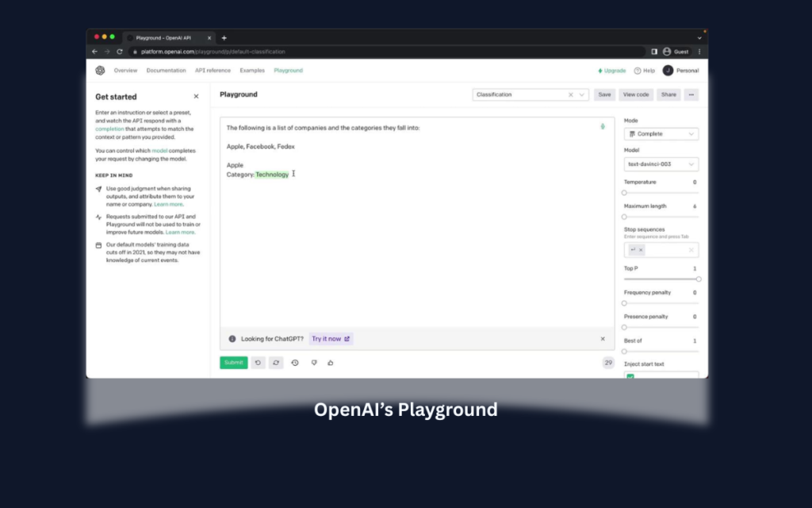Viewport: 812px width, 508px height.
Task: Click the Try it now link
Action: pos(331,338)
